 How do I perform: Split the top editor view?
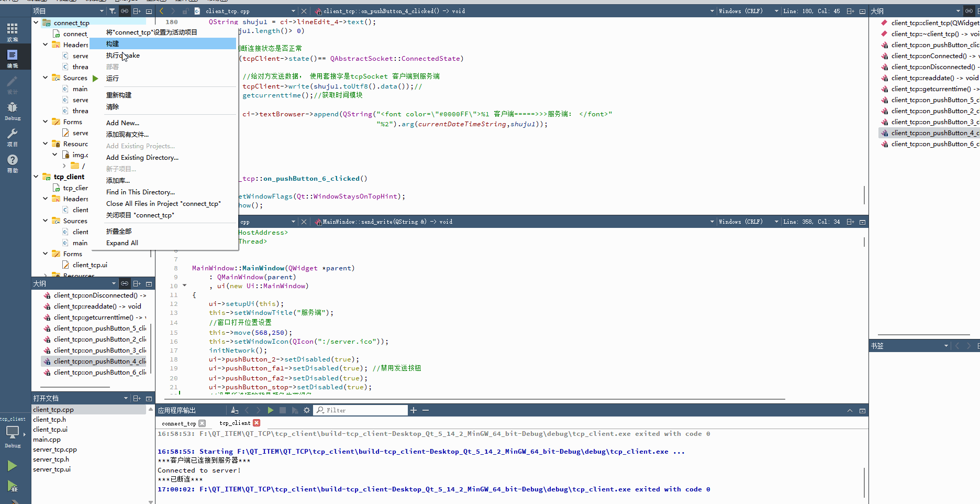pos(850,11)
